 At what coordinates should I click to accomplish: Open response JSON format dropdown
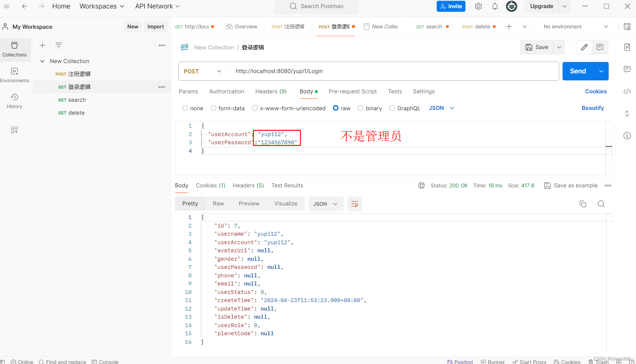point(326,204)
